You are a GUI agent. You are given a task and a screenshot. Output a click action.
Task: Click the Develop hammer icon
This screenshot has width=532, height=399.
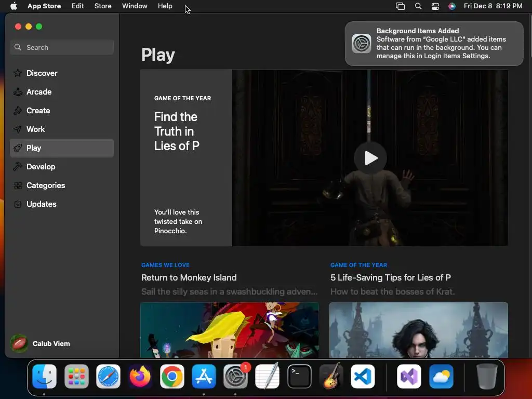pos(18,167)
